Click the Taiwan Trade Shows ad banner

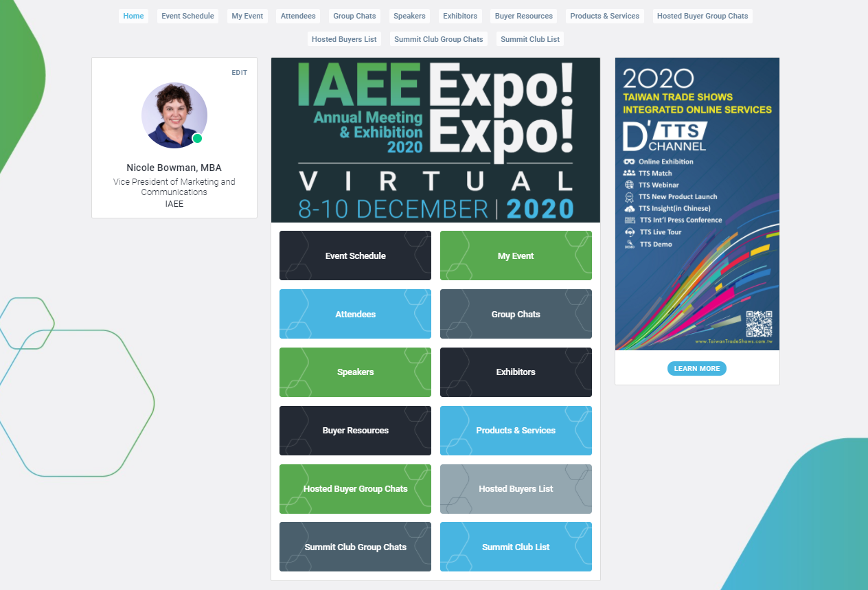tap(697, 204)
